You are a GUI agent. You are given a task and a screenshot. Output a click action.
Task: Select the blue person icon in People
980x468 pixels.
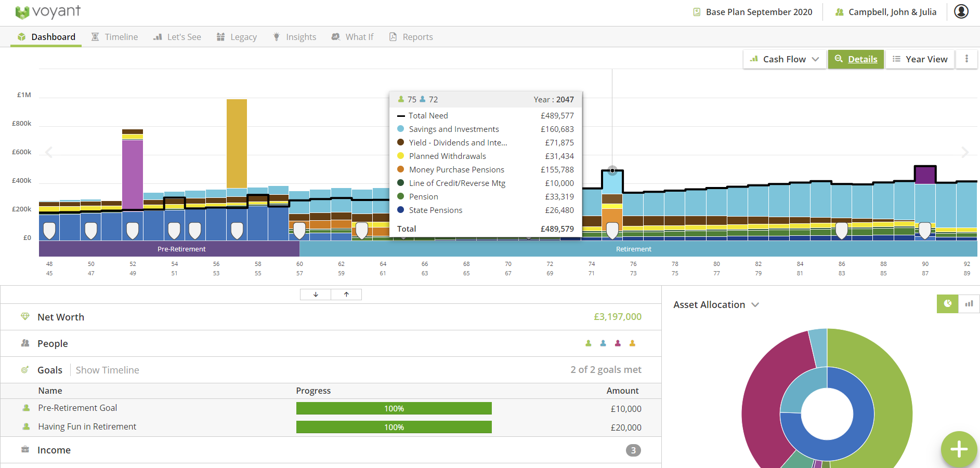point(603,343)
